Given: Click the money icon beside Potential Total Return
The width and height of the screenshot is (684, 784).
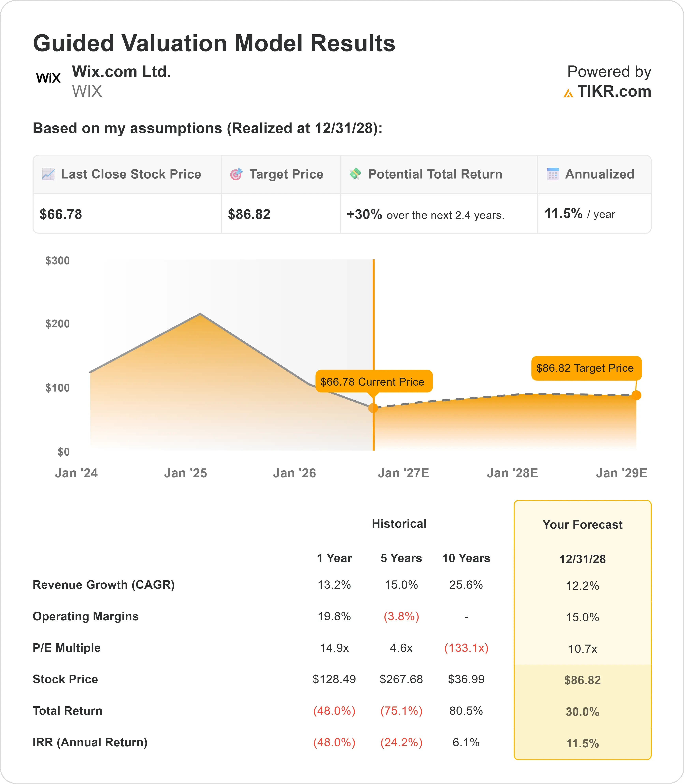Looking at the screenshot, I should click(x=355, y=174).
